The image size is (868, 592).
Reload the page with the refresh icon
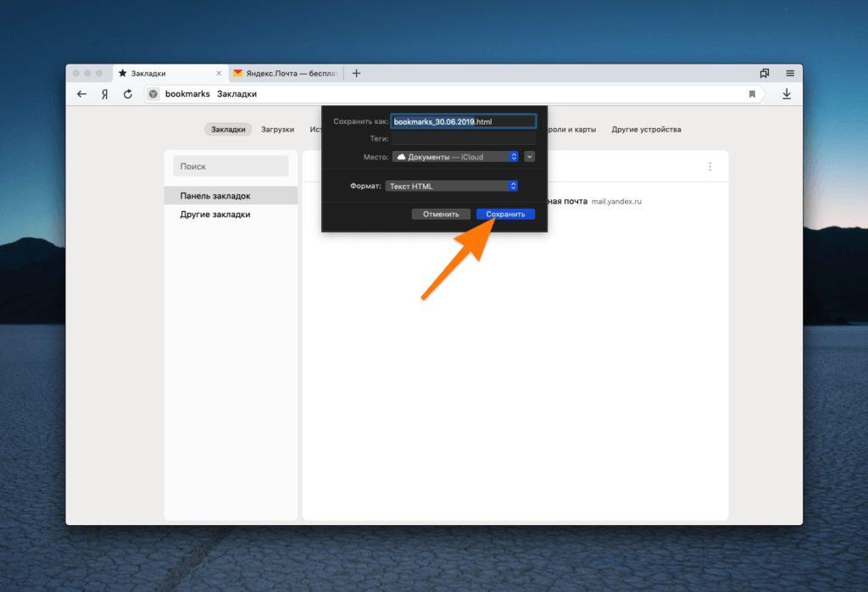tap(128, 94)
